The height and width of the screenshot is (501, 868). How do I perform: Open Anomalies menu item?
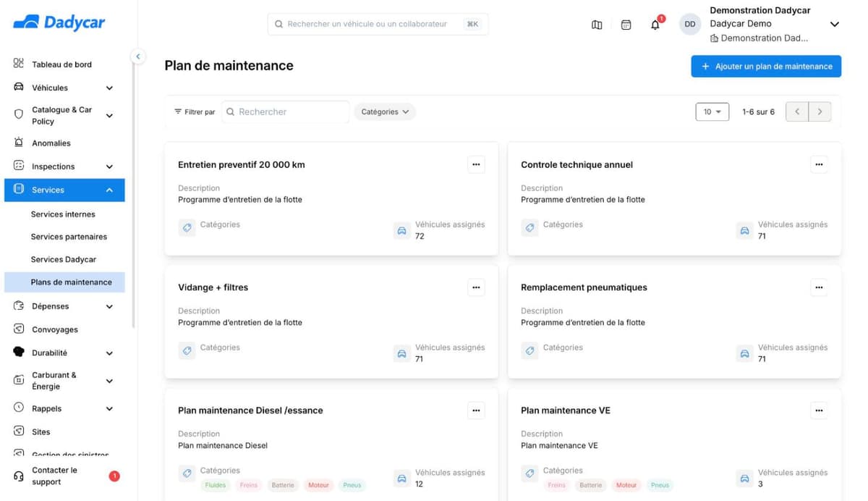tap(51, 143)
